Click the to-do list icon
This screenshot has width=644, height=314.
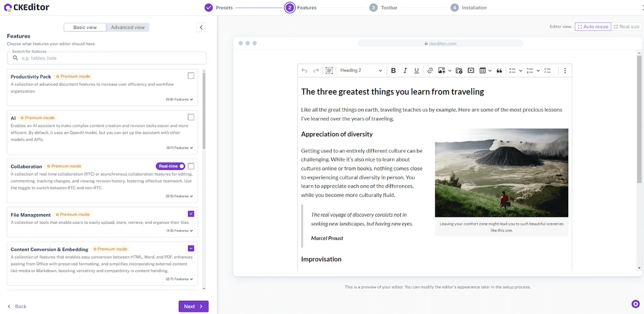[x=547, y=70]
